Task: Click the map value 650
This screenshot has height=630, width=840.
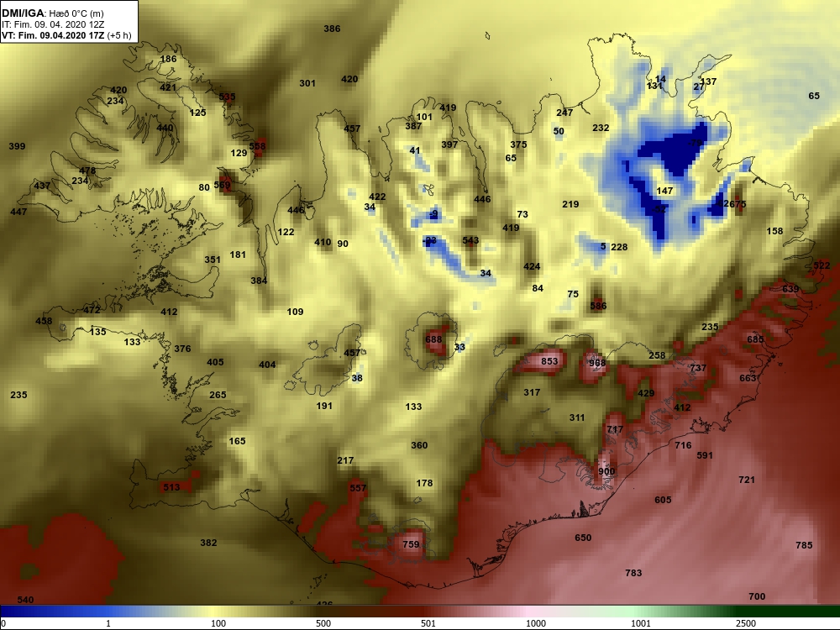Action: [x=584, y=538]
